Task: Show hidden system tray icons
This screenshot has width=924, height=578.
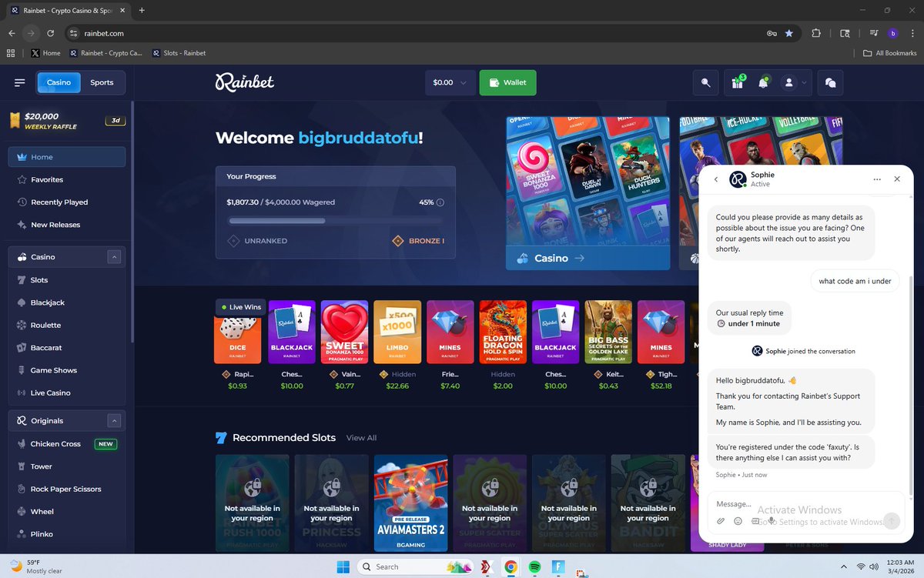Action: click(843, 566)
